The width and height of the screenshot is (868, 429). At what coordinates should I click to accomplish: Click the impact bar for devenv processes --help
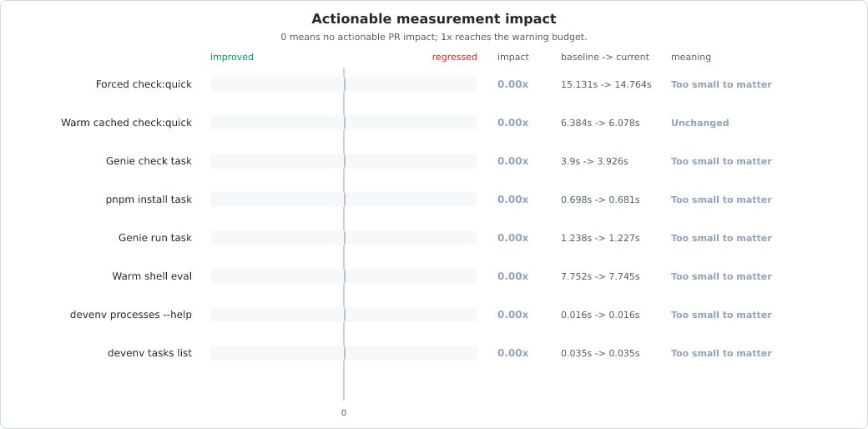[x=344, y=315]
